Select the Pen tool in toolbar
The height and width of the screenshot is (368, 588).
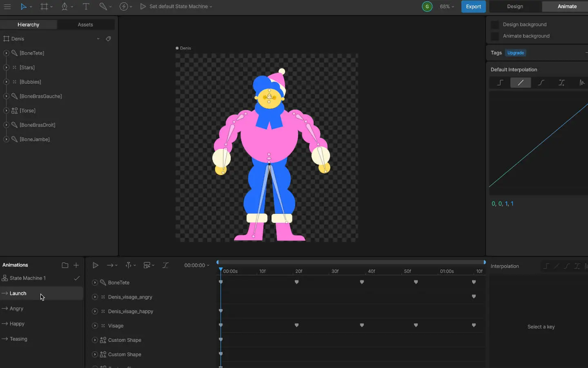click(65, 7)
